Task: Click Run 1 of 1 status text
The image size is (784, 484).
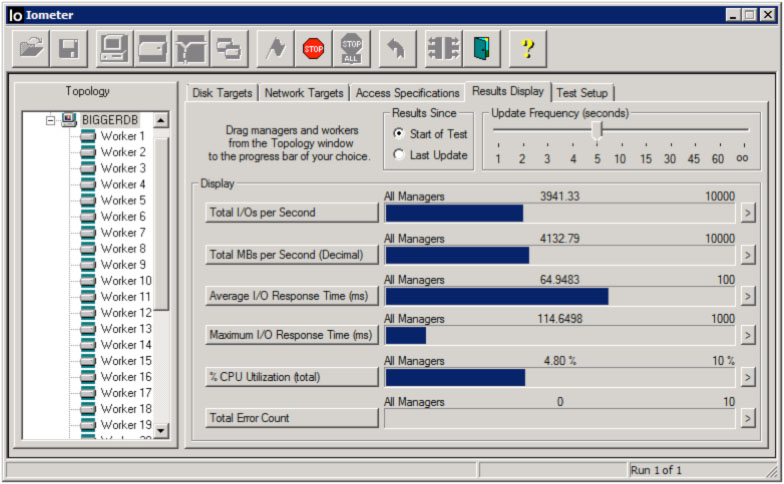Action: click(656, 470)
